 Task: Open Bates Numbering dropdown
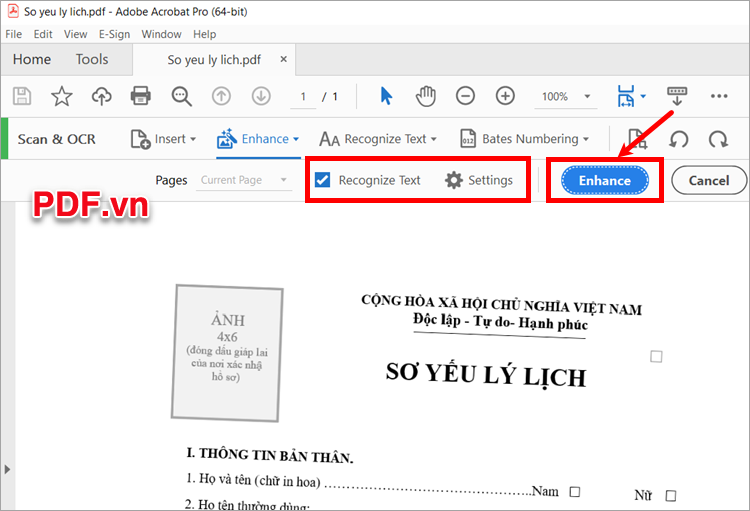(524, 139)
